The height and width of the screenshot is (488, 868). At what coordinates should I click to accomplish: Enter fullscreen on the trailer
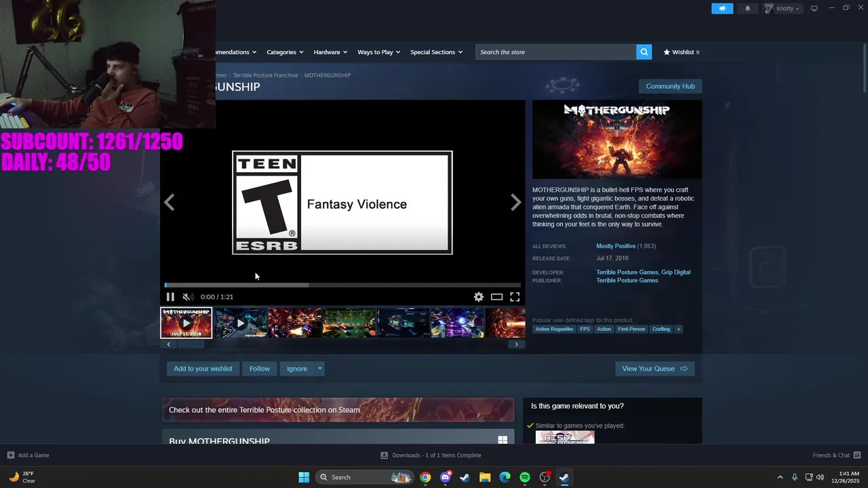pos(515,297)
